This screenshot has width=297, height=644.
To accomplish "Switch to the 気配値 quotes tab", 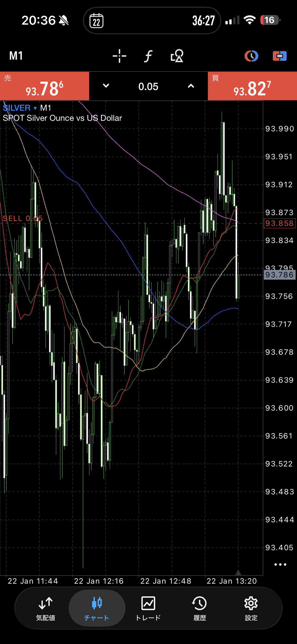I will 46,608.
